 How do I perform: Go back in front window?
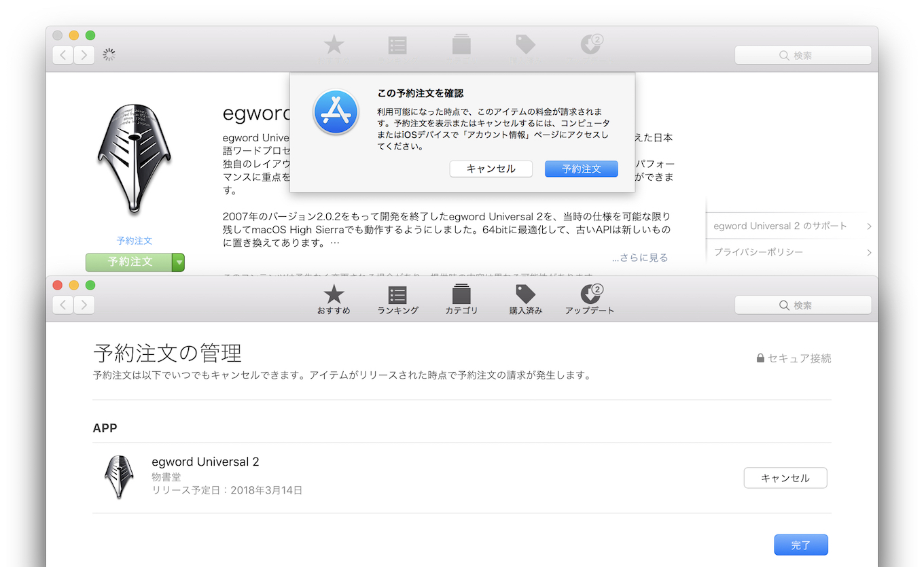[x=63, y=305]
